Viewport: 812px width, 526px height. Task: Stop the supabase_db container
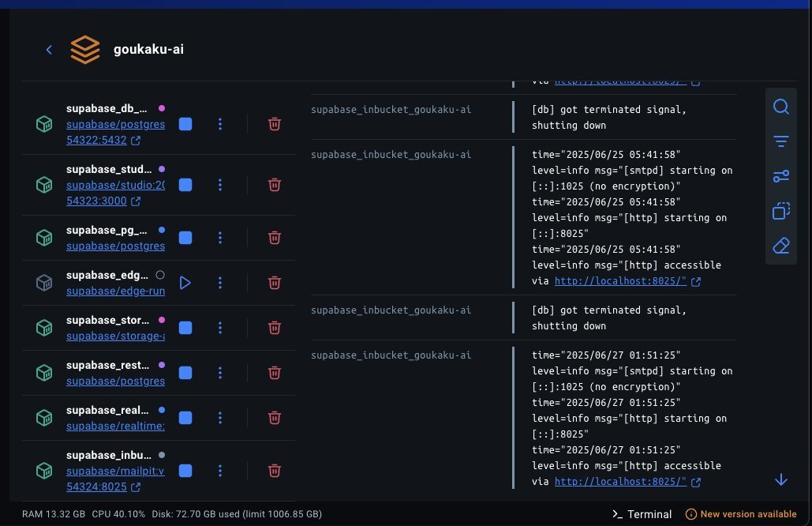click(x=185, y=124)
